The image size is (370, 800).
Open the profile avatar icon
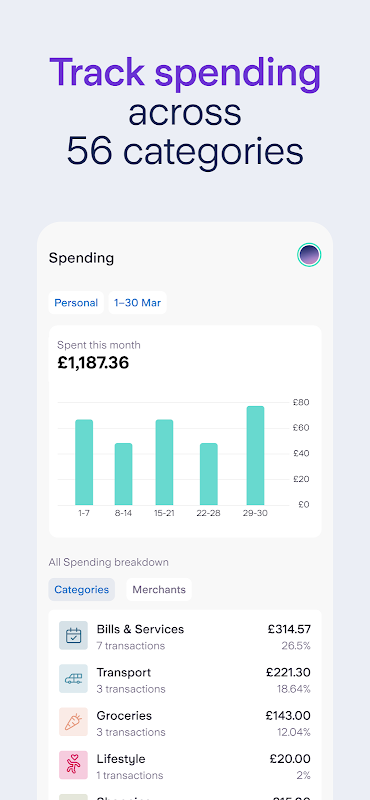pyautogui.click(x=309, y=255)
